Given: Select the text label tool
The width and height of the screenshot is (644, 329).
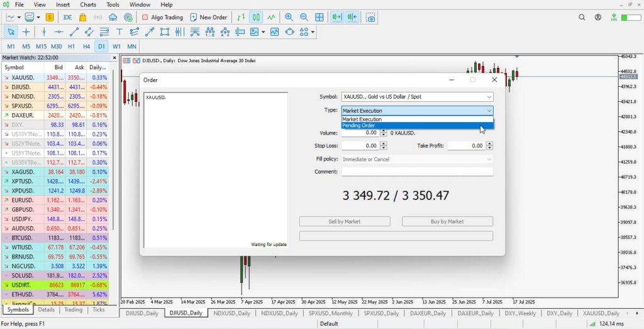Looking at the screenshot, I should pyautogui.click(x=119, y=31).
